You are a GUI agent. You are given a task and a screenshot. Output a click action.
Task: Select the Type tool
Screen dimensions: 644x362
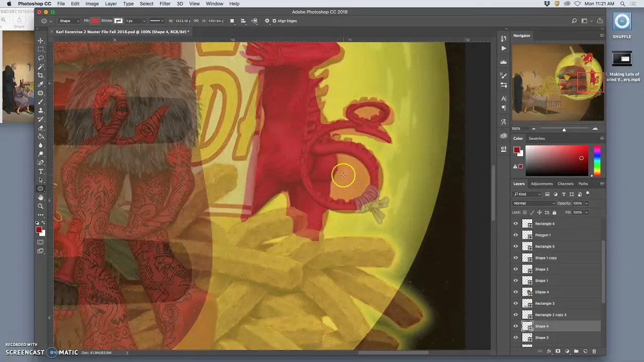tap(41, 171)
